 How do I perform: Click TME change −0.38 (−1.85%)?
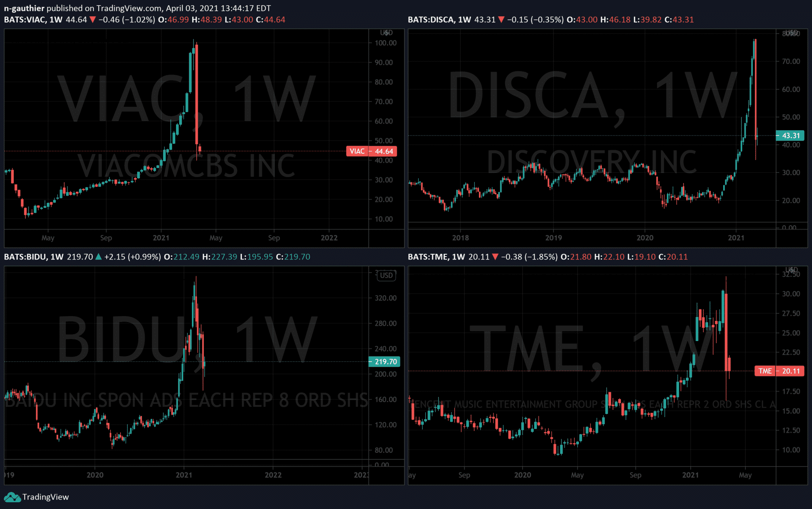529,257
